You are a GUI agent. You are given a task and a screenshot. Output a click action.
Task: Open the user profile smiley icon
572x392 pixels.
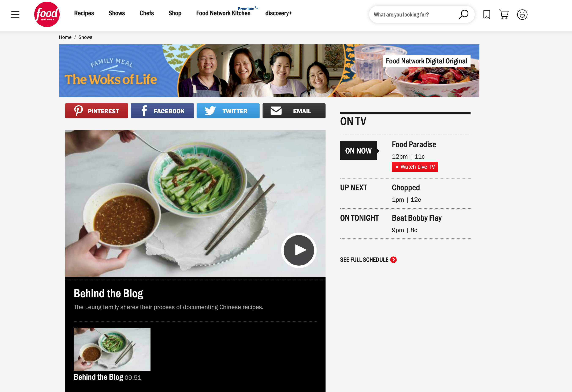[x=522, y=14]
